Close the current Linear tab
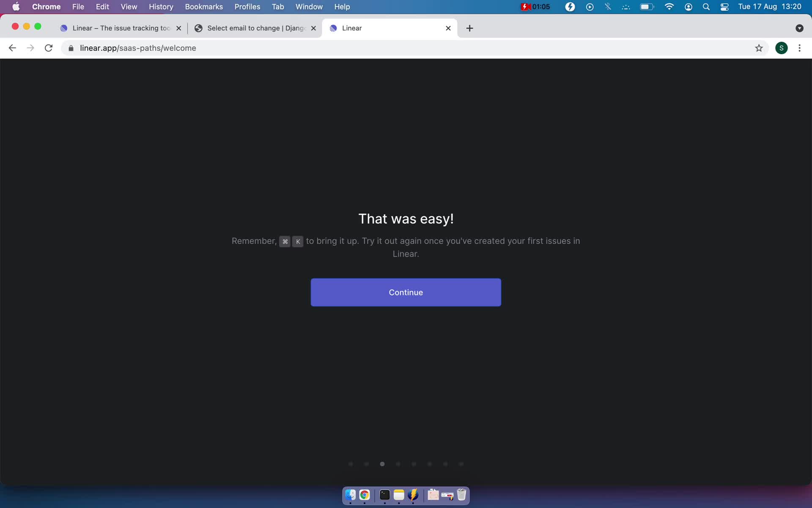 448,28
